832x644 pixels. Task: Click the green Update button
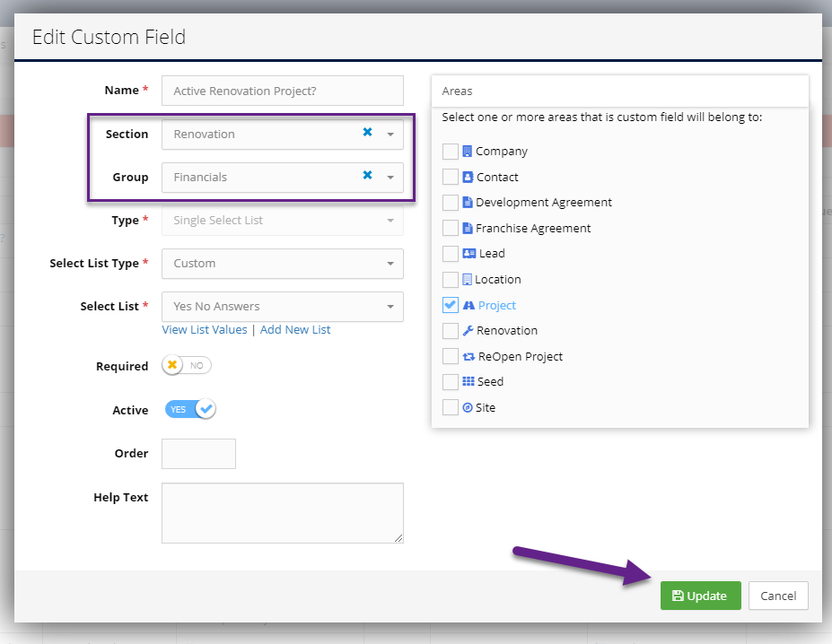[x=700, y=596]
